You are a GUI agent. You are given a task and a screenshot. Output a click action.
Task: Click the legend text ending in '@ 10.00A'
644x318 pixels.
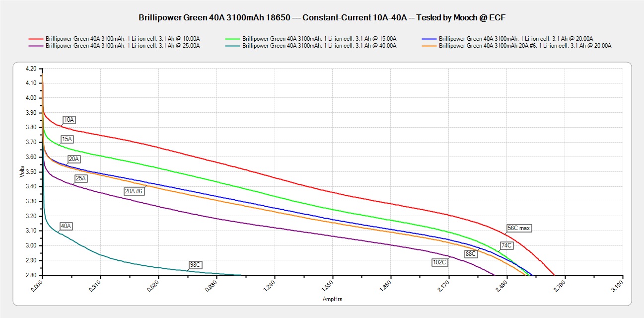pyautogui.click(x=123, y=38)
